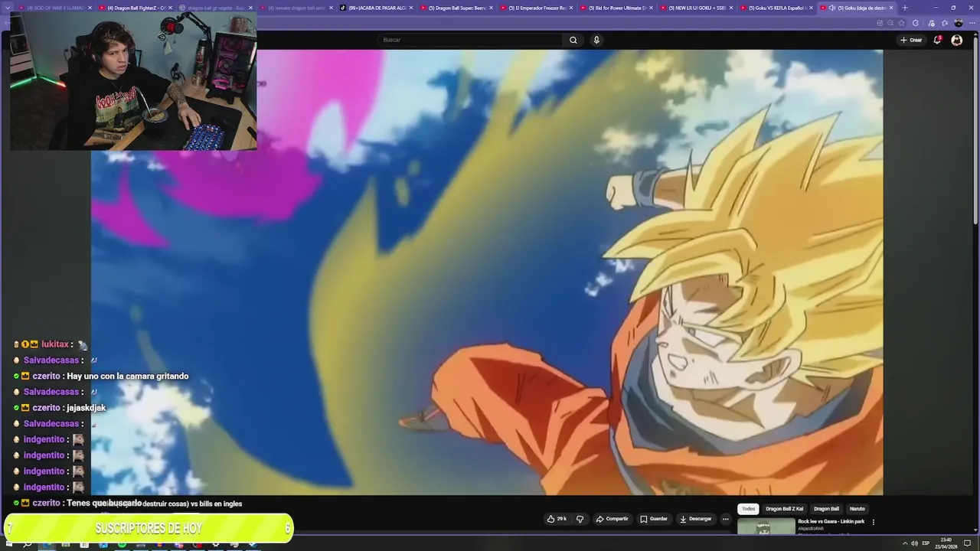Select the Dragon Ball Z Kai filter chip
Image resolution: width=980 pixels, height=551 pixels.
coord(784,509)
